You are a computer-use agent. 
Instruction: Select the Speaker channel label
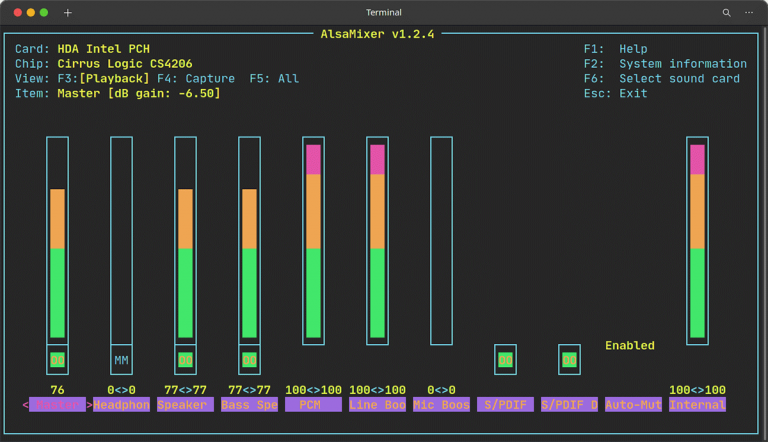pos(185,405)
